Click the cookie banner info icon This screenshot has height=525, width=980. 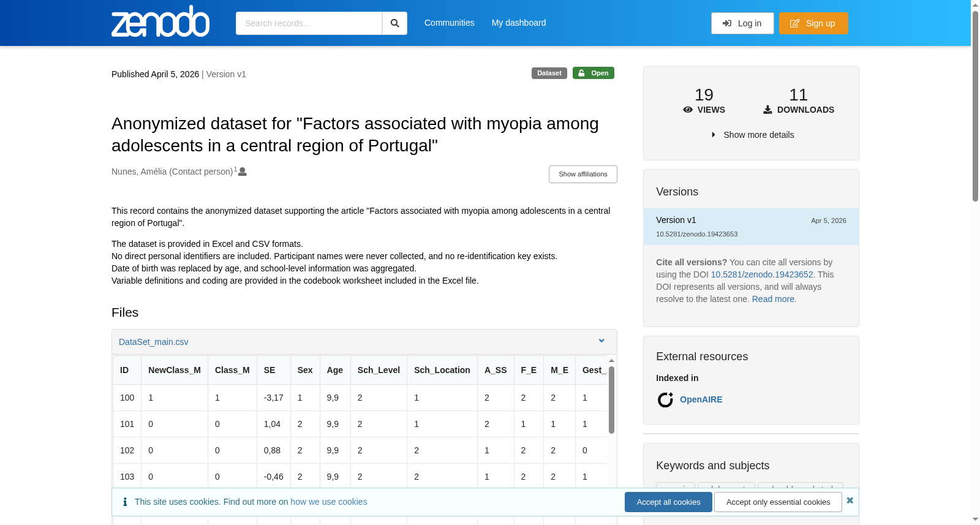point(125,502)
